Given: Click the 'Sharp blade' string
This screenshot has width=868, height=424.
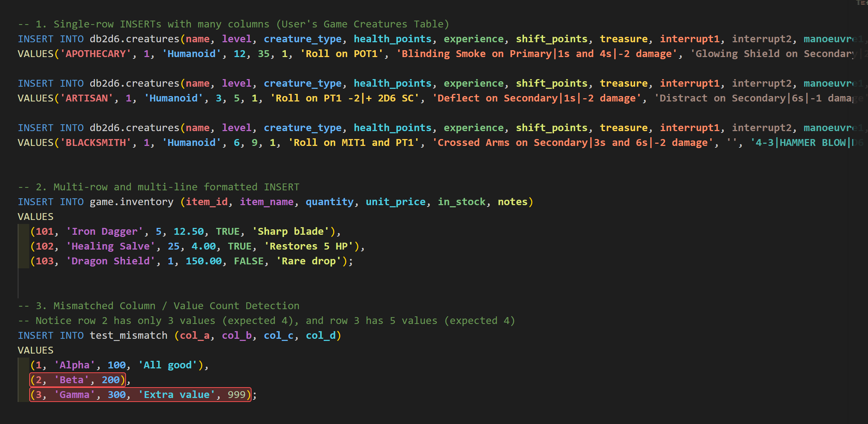Looking at the screenshot, I should click(291, 232).
